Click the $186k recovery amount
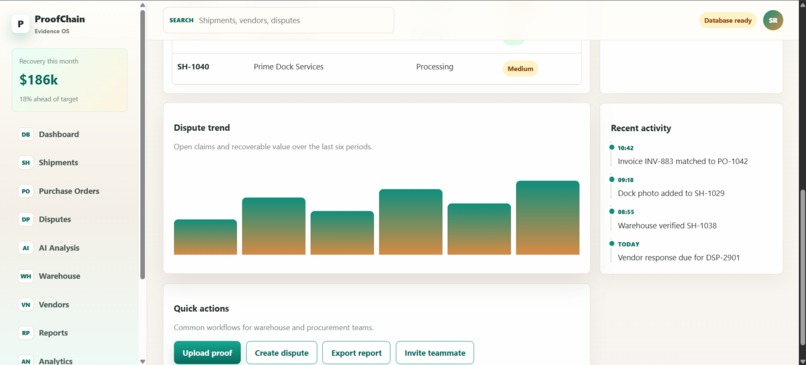The width and height of the screenshot is (806, 365). (x=38, y=80)
